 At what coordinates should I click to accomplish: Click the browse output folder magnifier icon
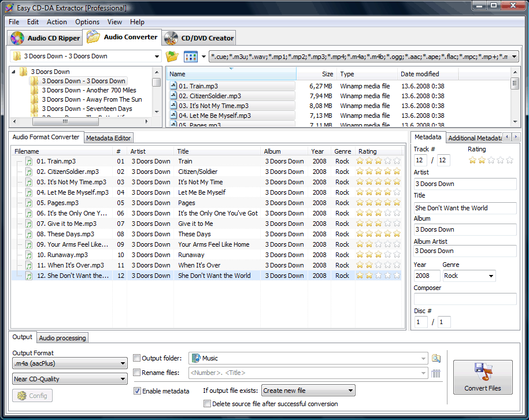tap(436, 358)
